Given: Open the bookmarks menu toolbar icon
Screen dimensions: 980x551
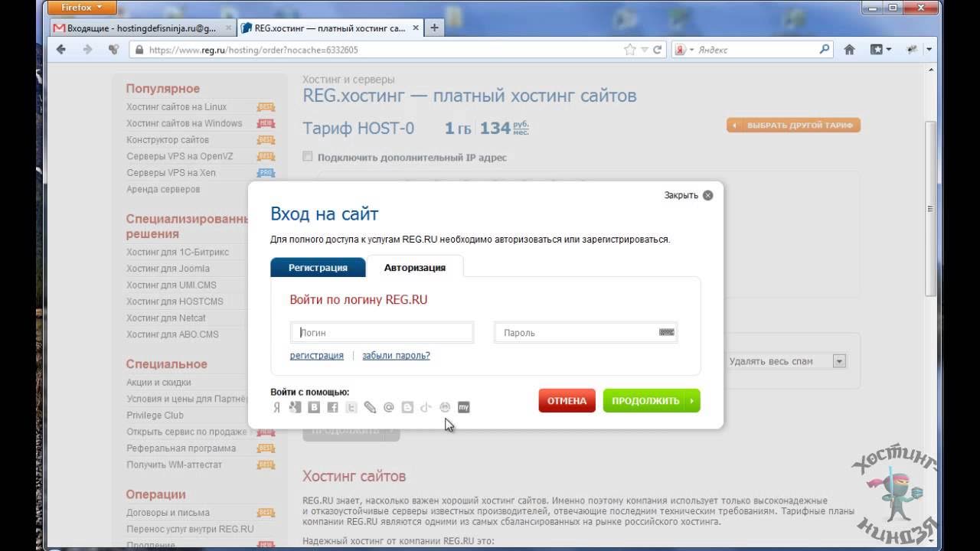Looking at the screenshot, I should (877, 50).
